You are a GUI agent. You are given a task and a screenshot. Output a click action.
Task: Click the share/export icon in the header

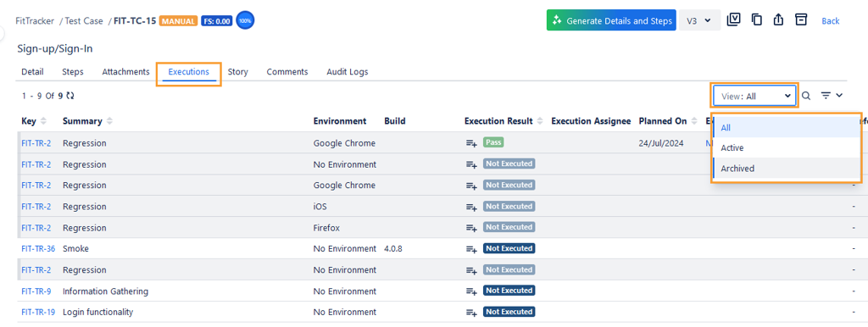click(778, 20)
